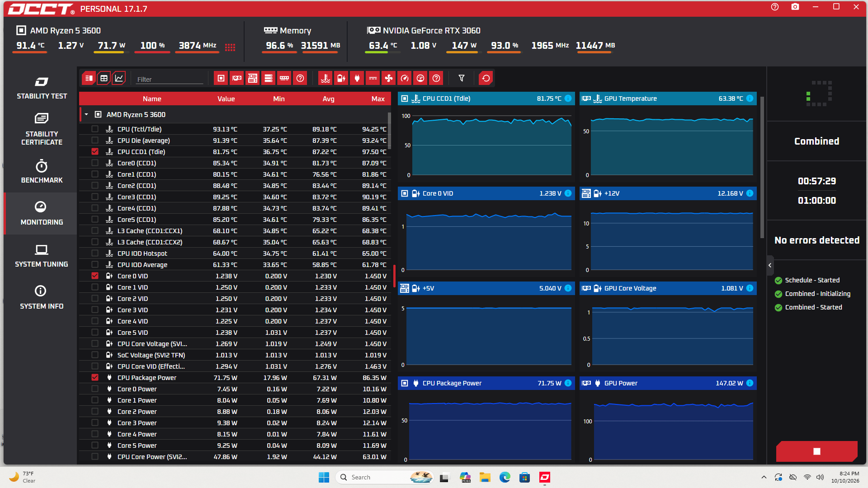Click the Windows taskbar Search box
Viewport: 868px width, 488px height.
(385, 477)
